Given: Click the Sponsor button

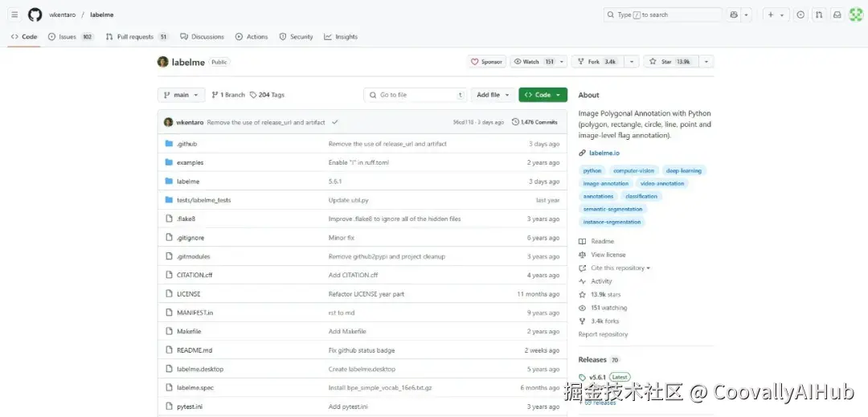Looking at the screenshot, I should [x=486, y=62].
